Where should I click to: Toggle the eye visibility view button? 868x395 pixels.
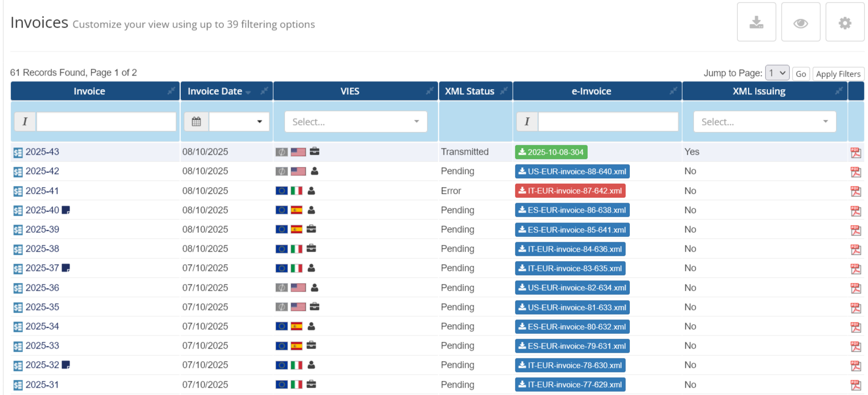[x=800, y=22]
